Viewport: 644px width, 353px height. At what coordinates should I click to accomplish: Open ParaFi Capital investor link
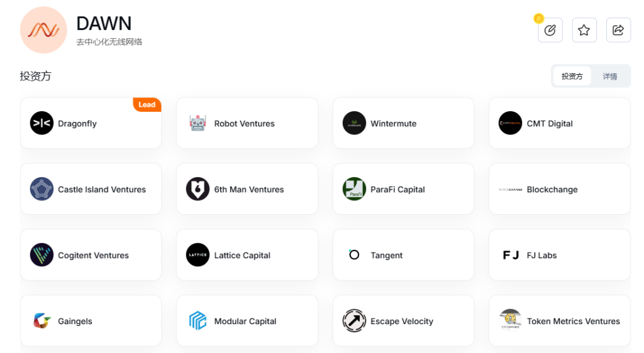(403, 189)
